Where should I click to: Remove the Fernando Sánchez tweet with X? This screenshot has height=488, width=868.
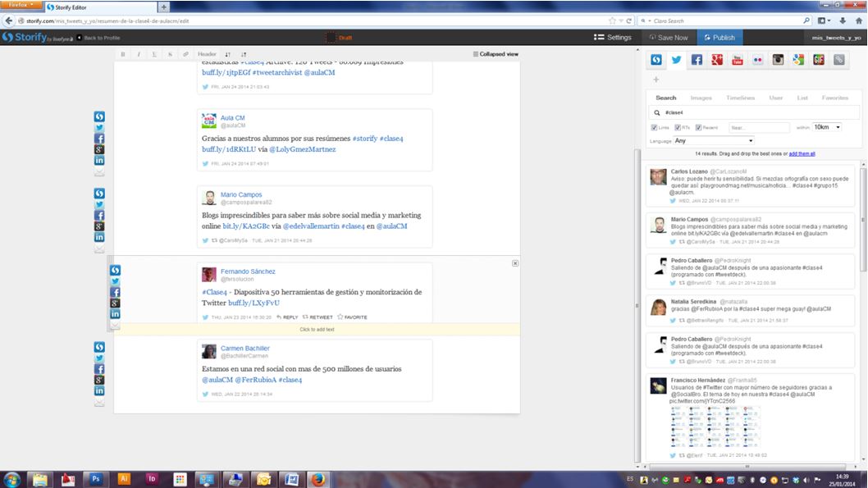tap(515, 263)
